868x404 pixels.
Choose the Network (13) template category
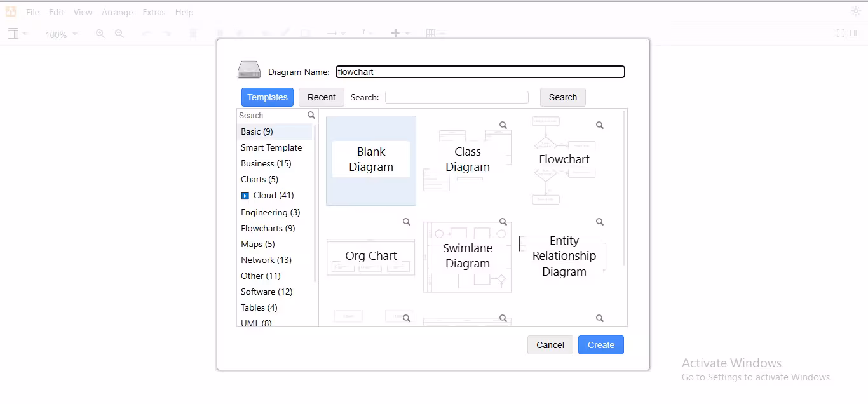[x=266, y=260]
